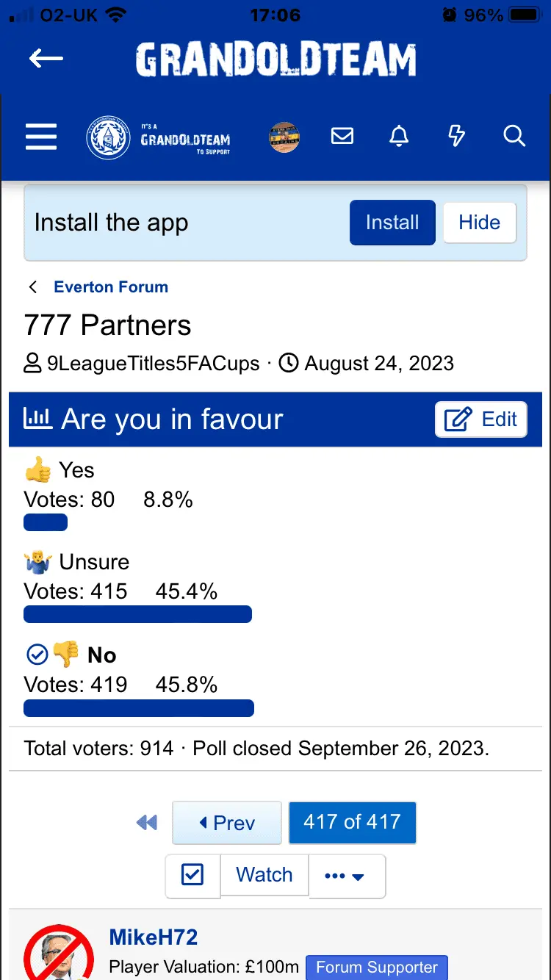Viewport: 551px width, 980px height.
Task: Open the alerts bell icon
Action: 399,137
